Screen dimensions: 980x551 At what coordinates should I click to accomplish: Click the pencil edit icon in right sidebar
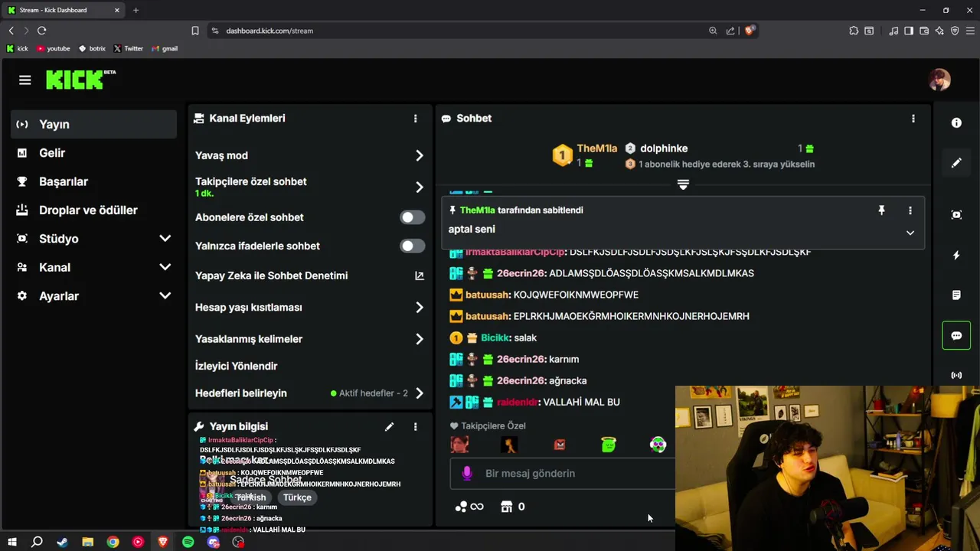point(956,163)
